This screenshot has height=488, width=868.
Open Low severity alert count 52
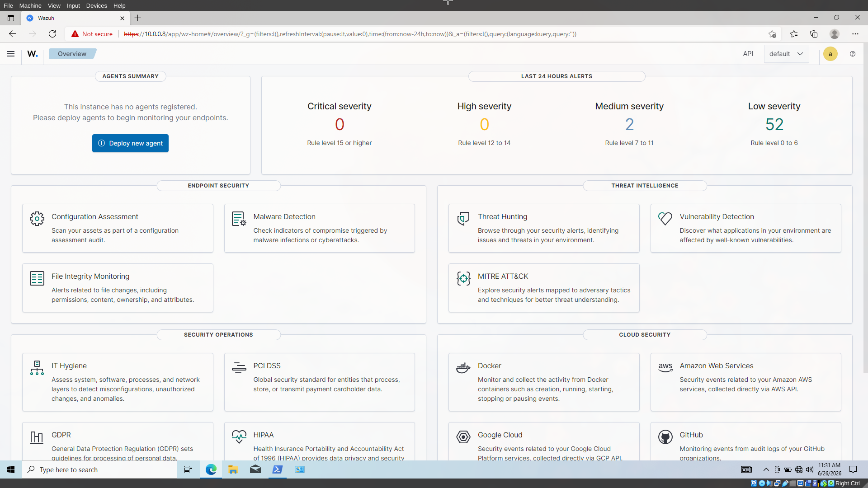[774, 124]
